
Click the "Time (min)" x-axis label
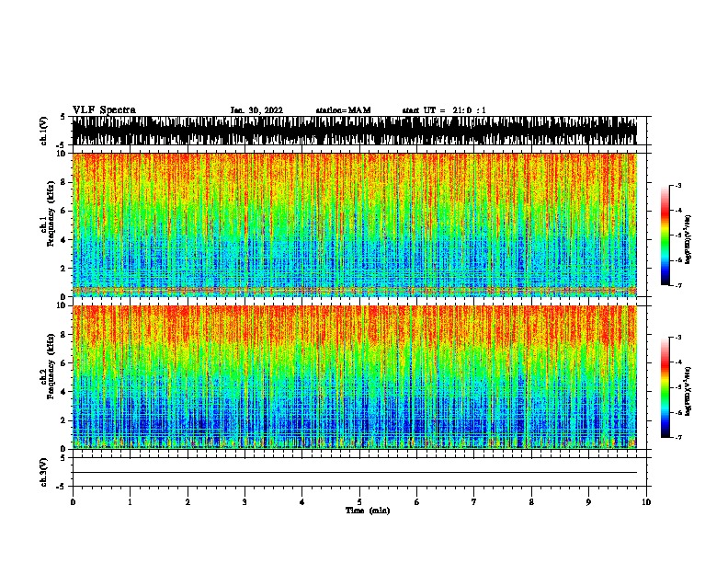(x=368, y=511)
